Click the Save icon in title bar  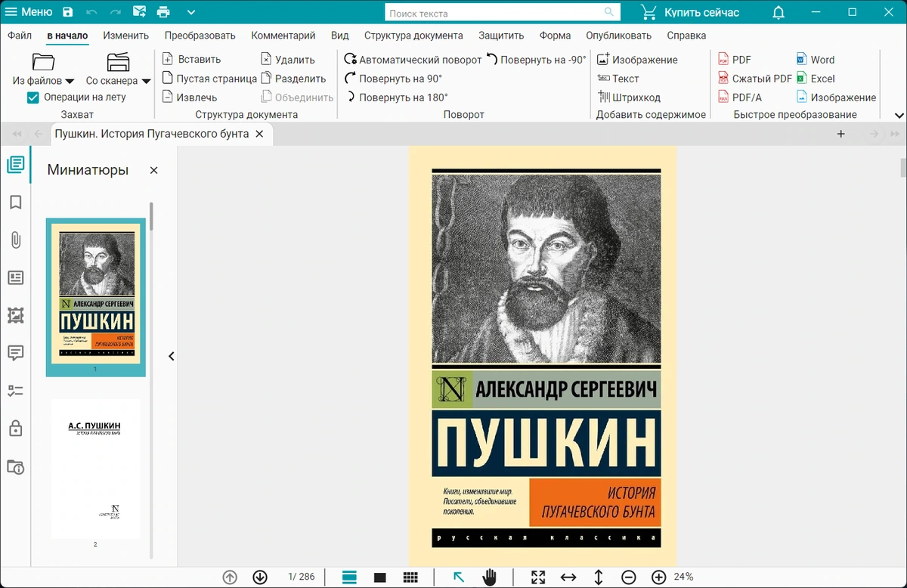68,12
